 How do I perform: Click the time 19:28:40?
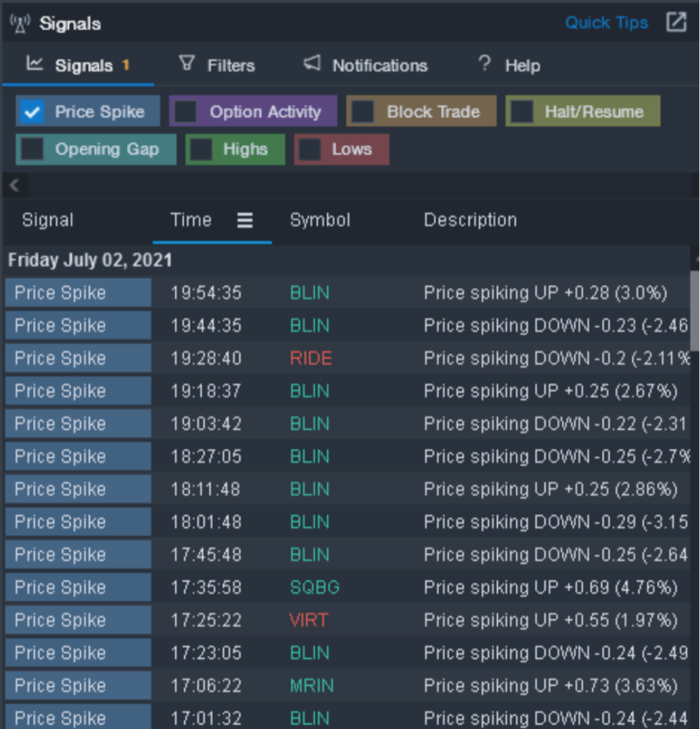[206, 359]
